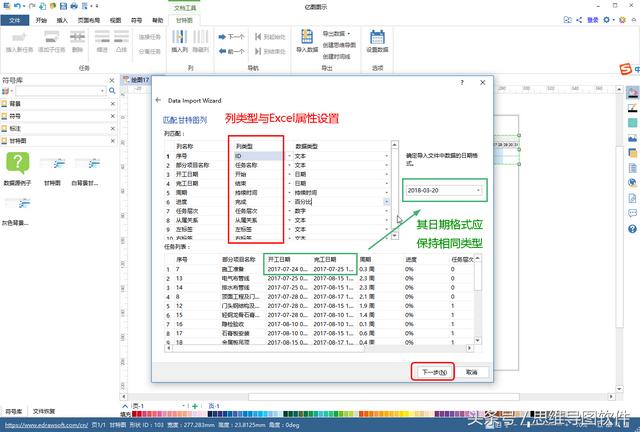Open the globe hyperlink icon in right sidebar
640x432 pixels.
coord(632,183)
